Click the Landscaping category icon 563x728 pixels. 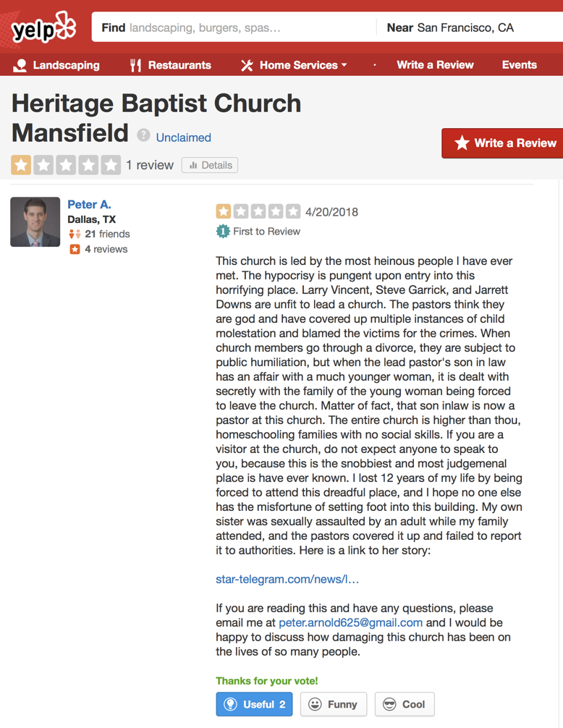[20, 65]
